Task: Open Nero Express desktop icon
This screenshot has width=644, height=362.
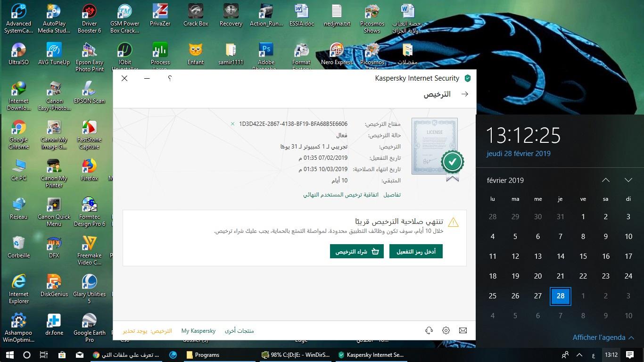Action: 337,54
